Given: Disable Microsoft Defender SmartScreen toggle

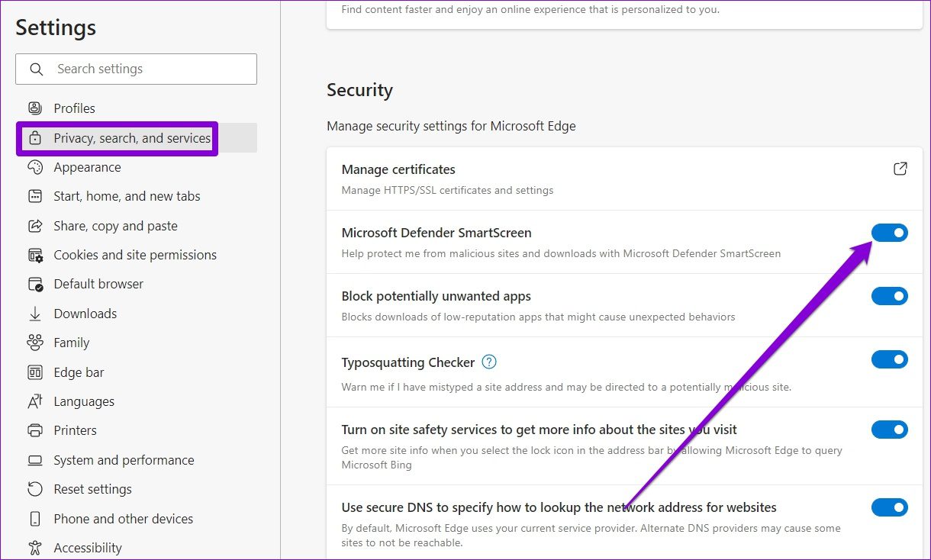Looking at the screenshot, I should (x=889, y=233).
